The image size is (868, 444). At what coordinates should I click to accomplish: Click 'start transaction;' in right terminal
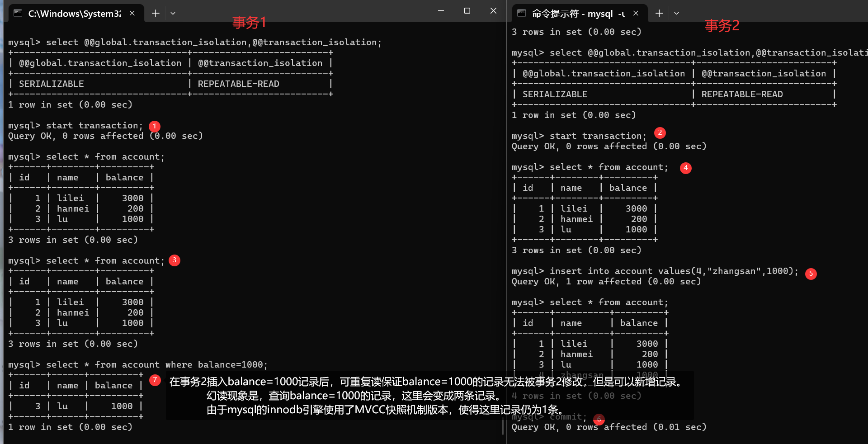click(x=598, y=136)
